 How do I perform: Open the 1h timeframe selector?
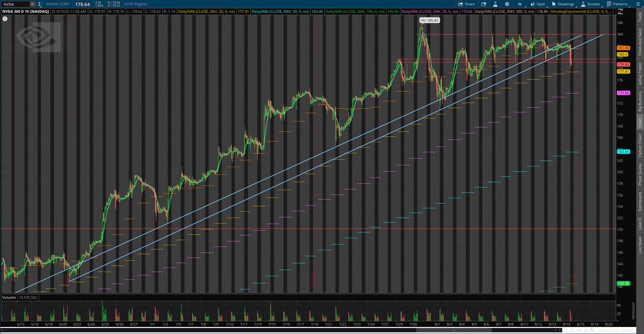coord(519,4)
